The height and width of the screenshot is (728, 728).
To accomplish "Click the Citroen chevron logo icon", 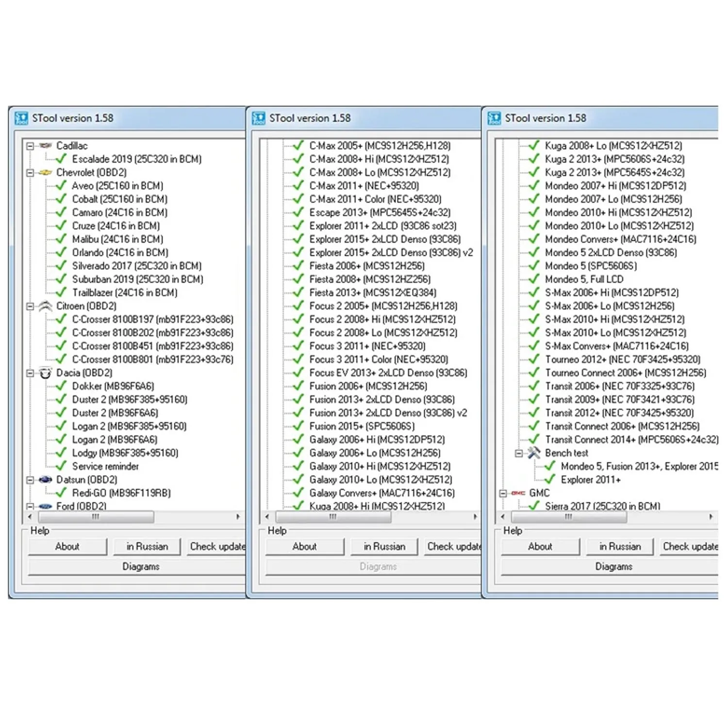I will click(x=45, y=306).
